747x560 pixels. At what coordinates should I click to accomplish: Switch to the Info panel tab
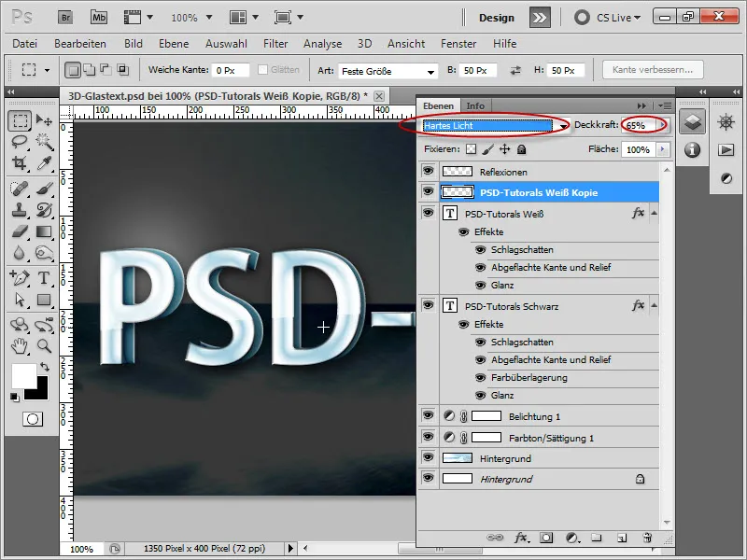(475, 105)
